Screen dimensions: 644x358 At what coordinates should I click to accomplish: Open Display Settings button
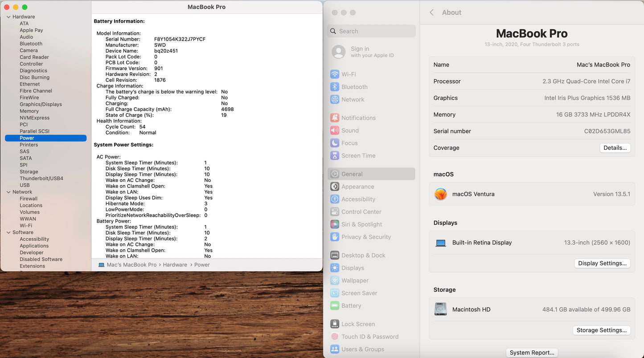(x=602, y=263)
